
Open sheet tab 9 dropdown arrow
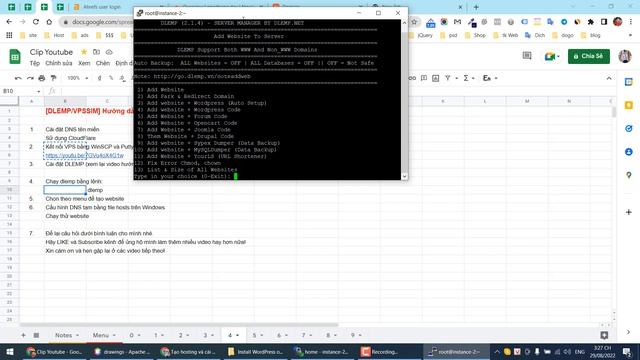point(360,335)
